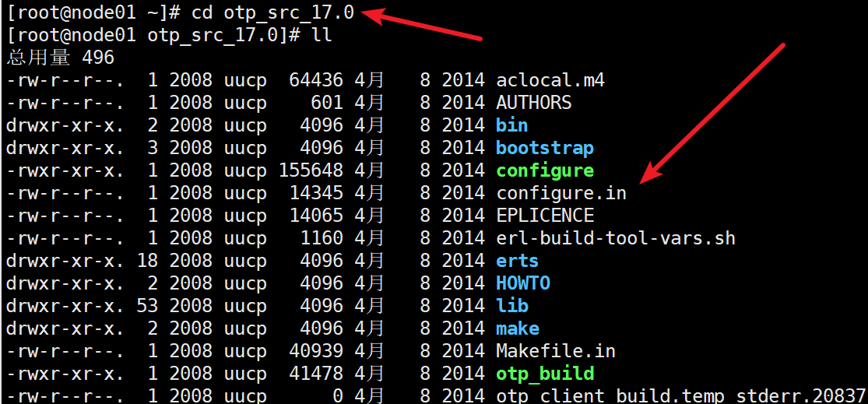Click the file name configure.in
Image resolution: width=868 pixels, height=404 pixels.
(561, 193)
